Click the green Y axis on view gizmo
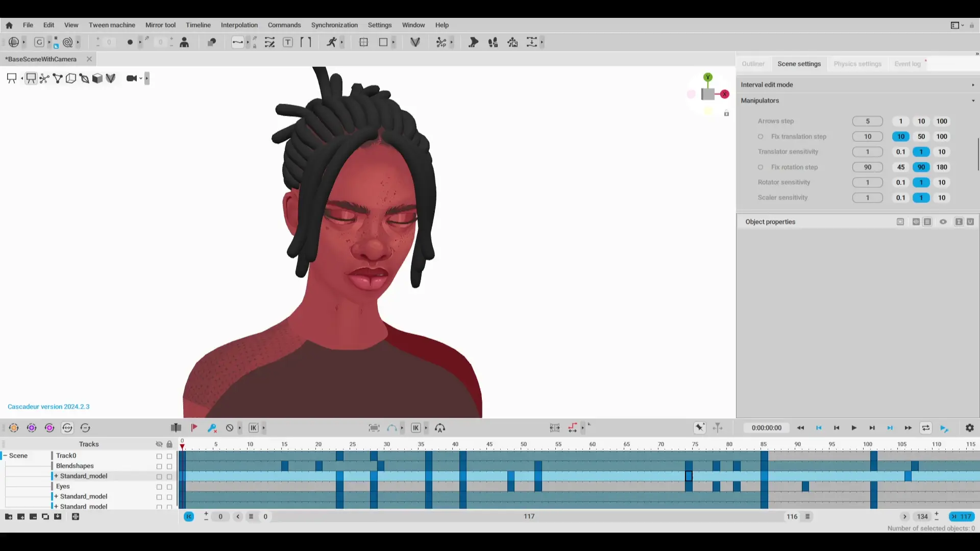 point(708,78)
